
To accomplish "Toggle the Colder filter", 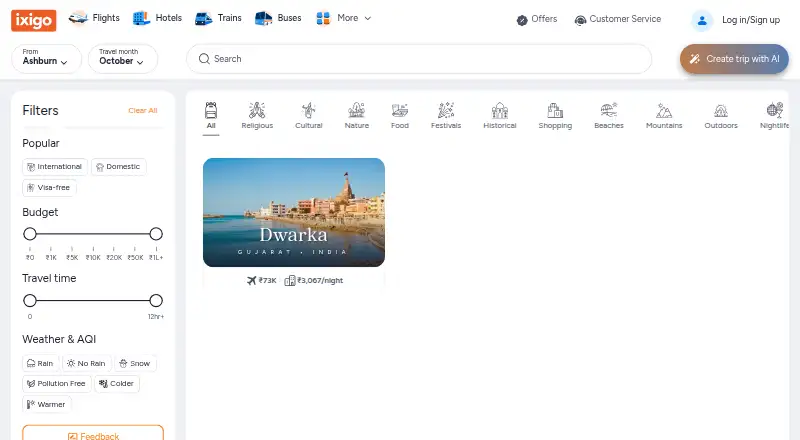I will pyautogui.click(x=117, y=383).
